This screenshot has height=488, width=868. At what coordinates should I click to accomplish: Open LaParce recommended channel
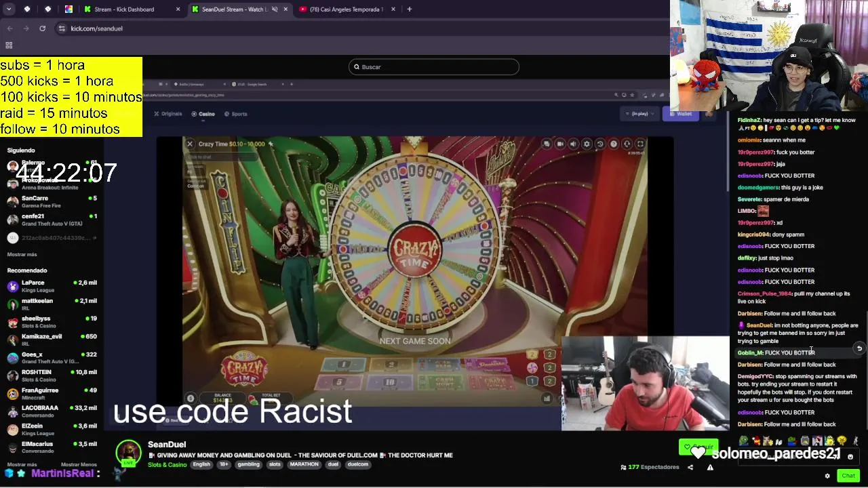click(53, 286)
